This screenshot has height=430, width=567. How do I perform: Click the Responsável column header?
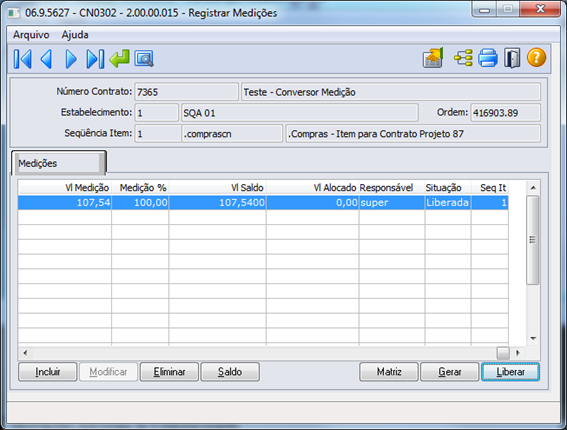click(x=392, y=188)
